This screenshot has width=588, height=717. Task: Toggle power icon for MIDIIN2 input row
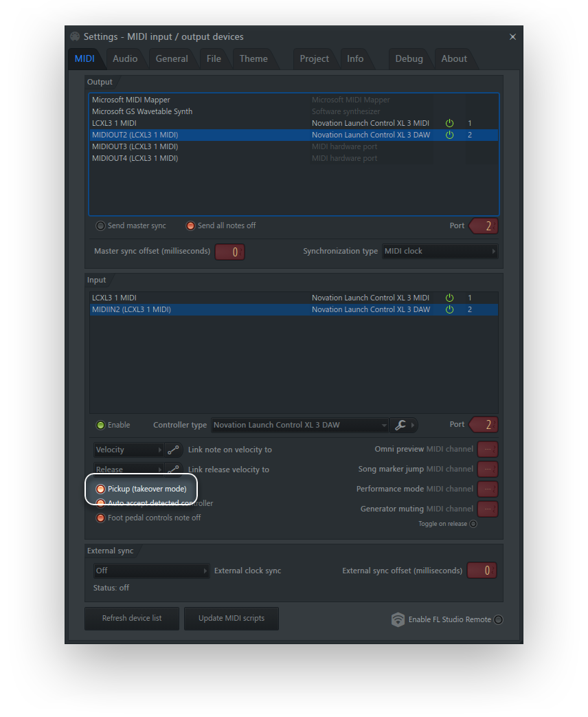pyautogui.click(x=449, y=309)
